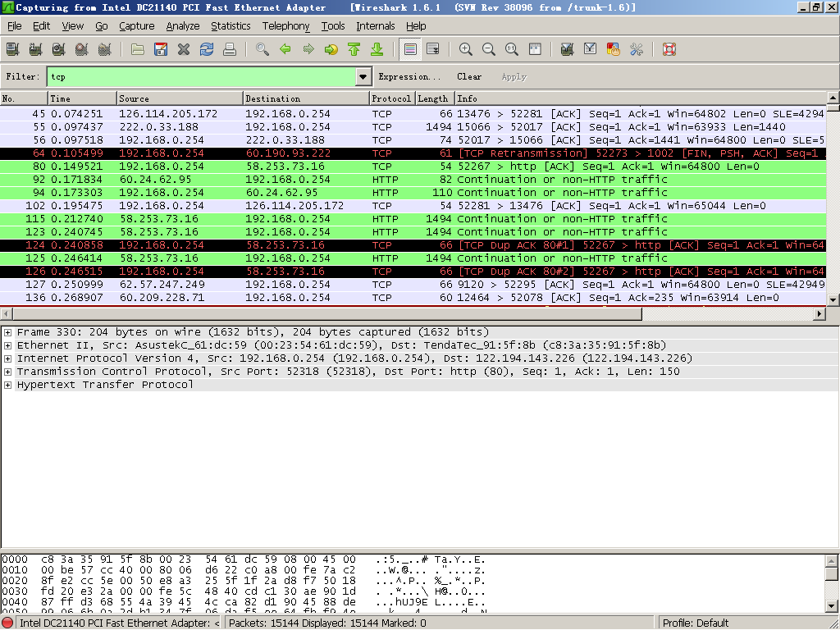Select packet 124 TCP Dup ACK row
840x630 pixels.
pyautogui.click(x=413, y=244)
